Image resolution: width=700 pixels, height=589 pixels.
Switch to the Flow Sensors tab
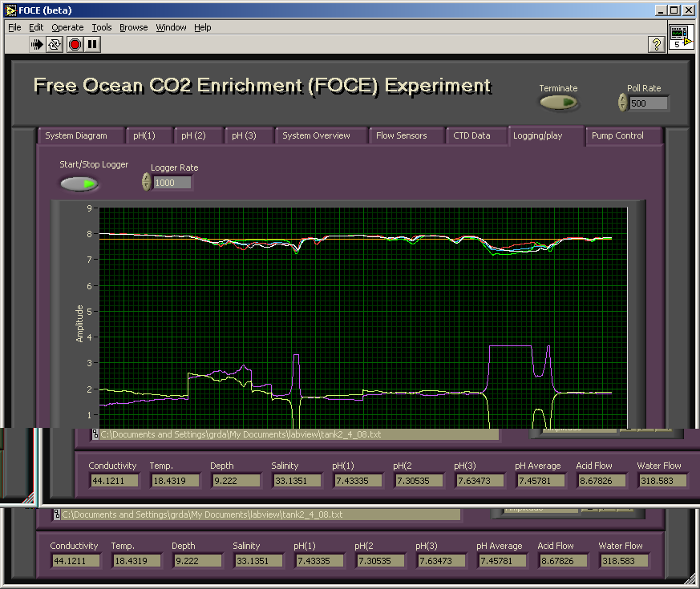pyautogui.click(x=406, y=135)
